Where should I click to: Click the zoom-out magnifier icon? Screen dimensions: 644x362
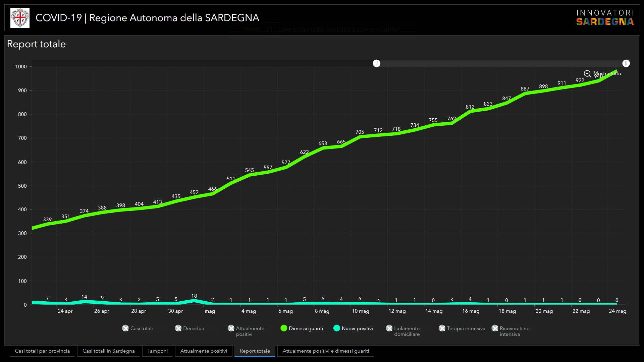click(x=587, y=74)
